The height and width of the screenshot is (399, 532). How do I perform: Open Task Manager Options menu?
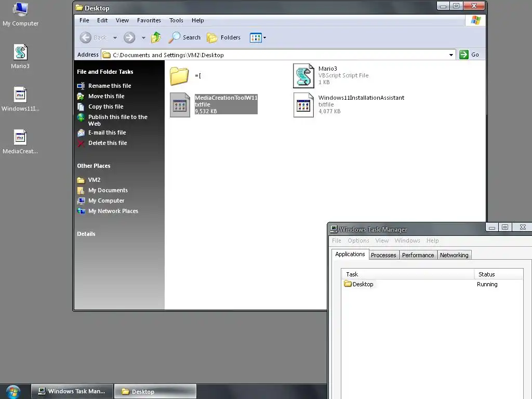tap(358, 241)
